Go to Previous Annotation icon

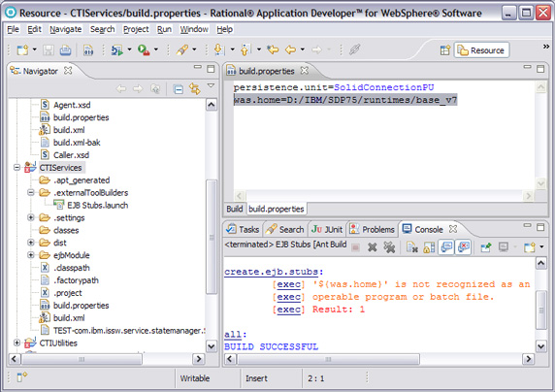245,49
